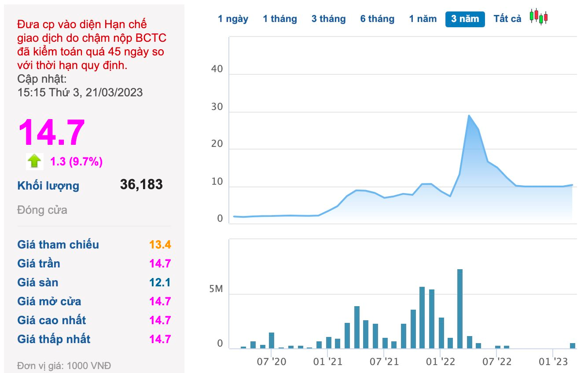This screenshot has height=373, width=588.
Task: Click the 01 '22 x-axis date marker
Action: (x=440, y=362)
